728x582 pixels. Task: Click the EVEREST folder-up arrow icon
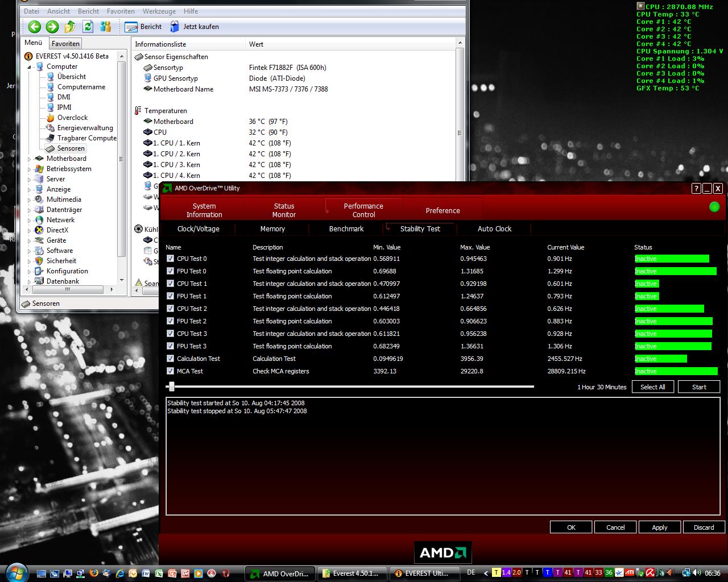pyautogui.click(x=70, y=27)
